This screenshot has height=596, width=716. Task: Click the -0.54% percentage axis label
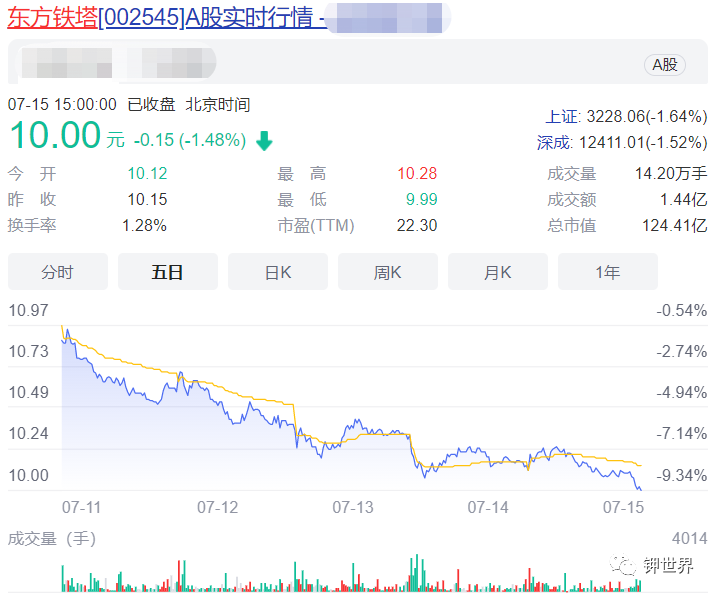681,311
